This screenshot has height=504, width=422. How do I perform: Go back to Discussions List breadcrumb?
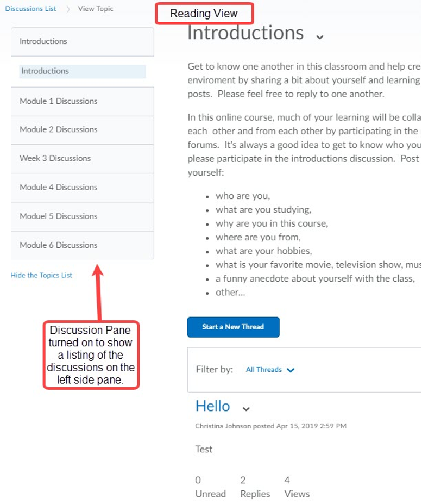coord(31,9)
